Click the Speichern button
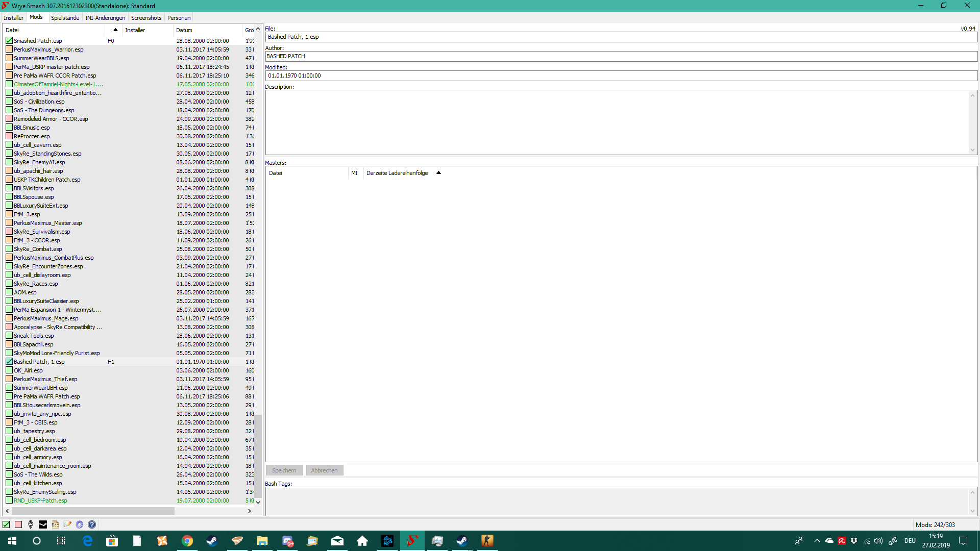Viewport: 980px width, 551px height. (x=284, y=470)
